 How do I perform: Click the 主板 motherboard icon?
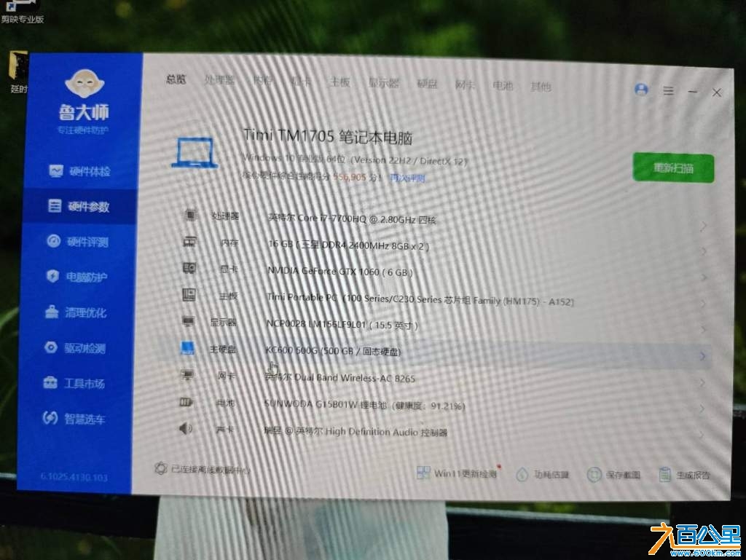[189, 295]
